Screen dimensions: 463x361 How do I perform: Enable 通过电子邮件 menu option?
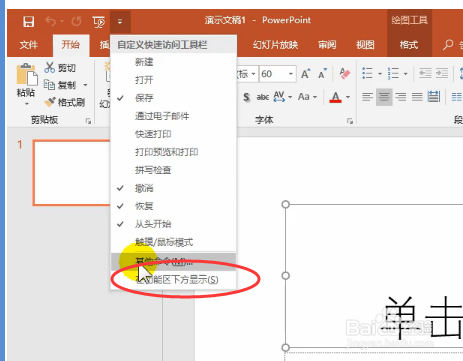coord(173,116)
